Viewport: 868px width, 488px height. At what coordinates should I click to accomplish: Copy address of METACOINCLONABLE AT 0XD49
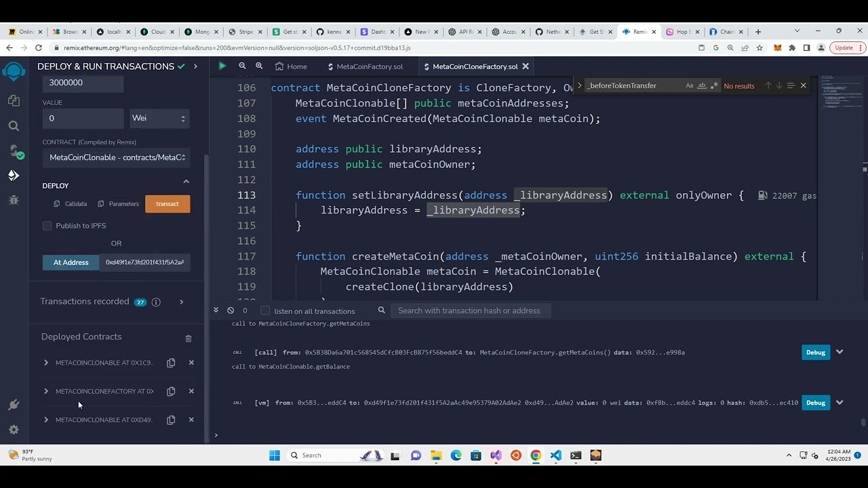click(171, 420)
